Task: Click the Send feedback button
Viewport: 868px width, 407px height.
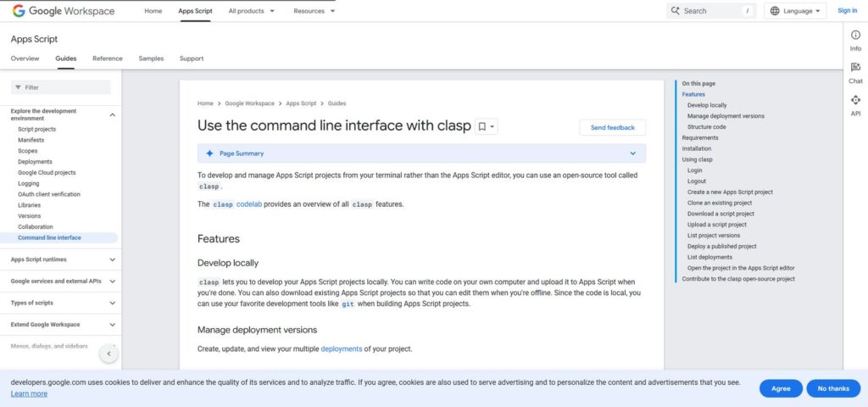Action: click(x=612, y=127)
